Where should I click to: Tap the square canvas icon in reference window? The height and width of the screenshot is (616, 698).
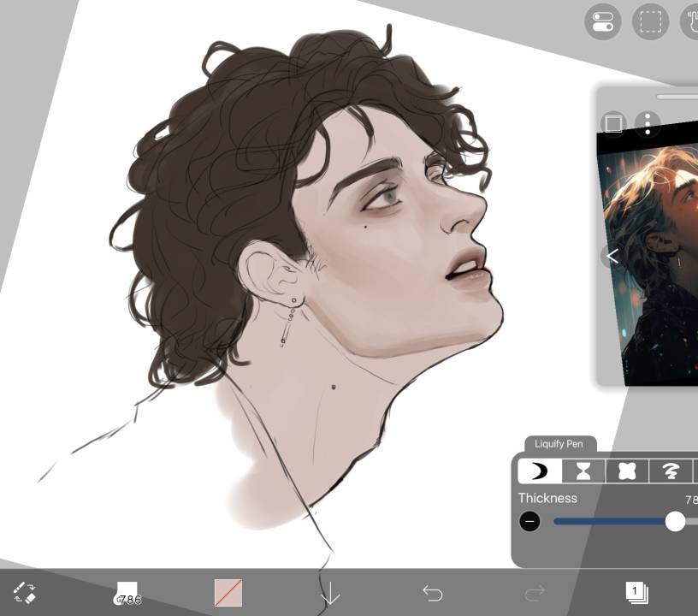[x=613, y=124]
